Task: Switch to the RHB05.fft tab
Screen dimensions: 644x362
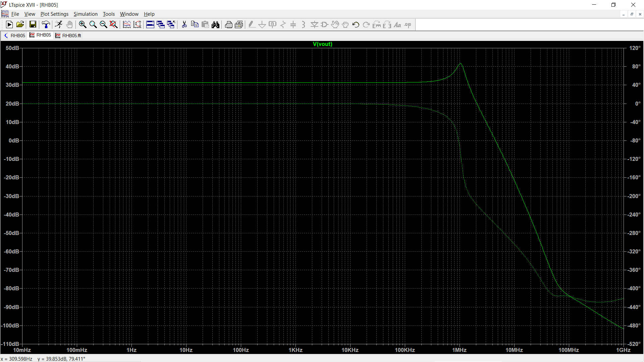Action: pos(68,36)
